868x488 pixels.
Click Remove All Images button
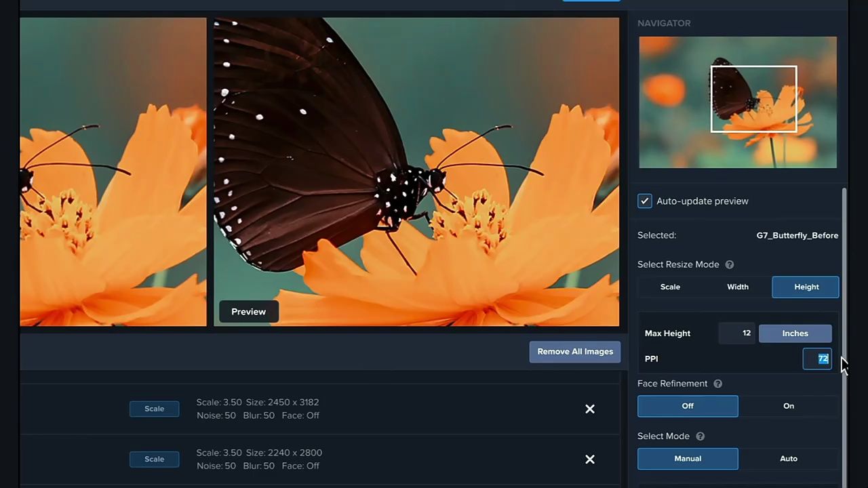click(x=575, y=352)
